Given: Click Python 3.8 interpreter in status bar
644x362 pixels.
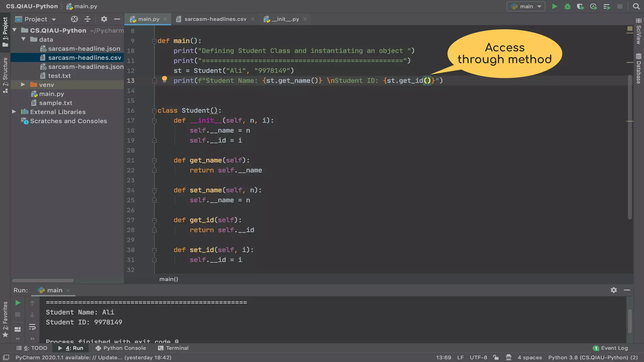Looking at the screenshot, I should click(593, 357).
